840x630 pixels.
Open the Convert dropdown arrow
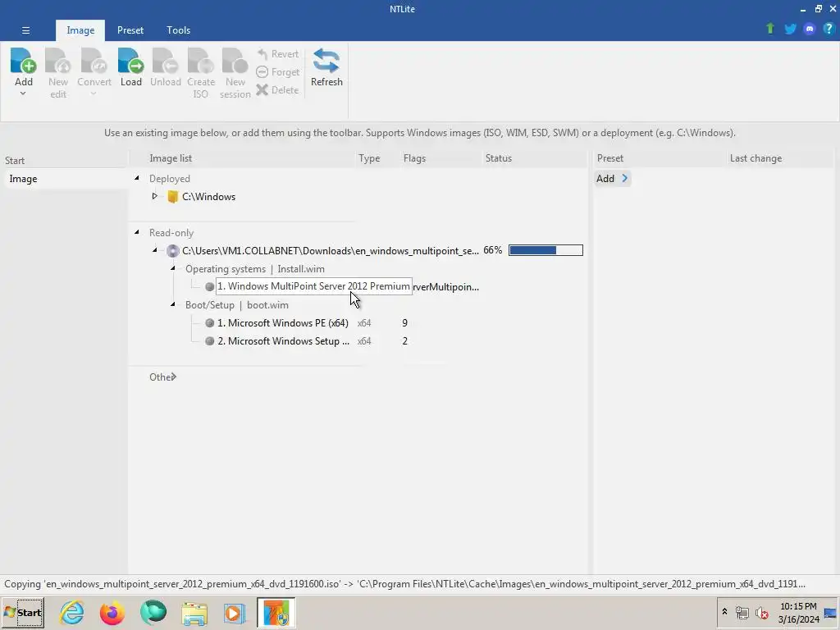pyautogui.click(x=94, y=94)
